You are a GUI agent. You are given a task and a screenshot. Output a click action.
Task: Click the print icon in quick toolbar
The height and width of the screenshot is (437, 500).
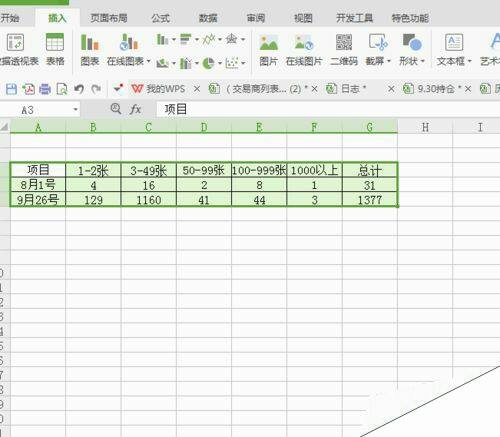click(x=45, y=89)
